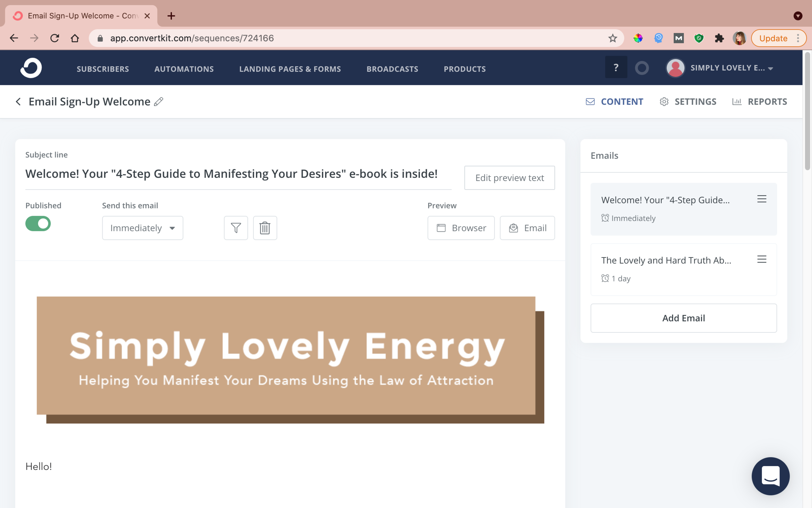Open the chat support bubble icon
Image resolution: width=812 pixels, height=508 pixels.
click(770, 476)
